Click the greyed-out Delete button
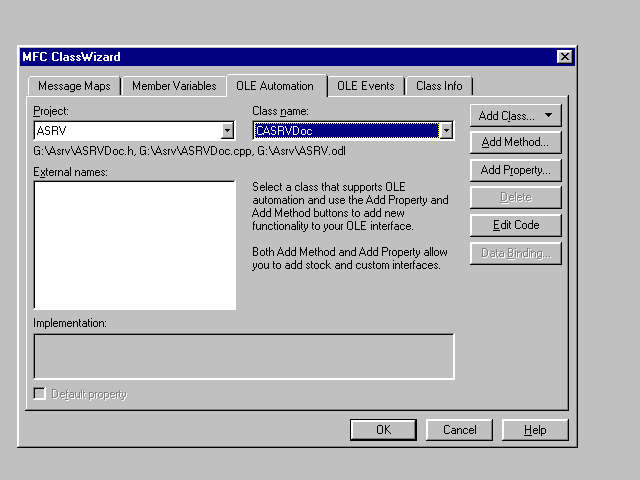Screen dimensions: 640x480 (x=515, y=198)
